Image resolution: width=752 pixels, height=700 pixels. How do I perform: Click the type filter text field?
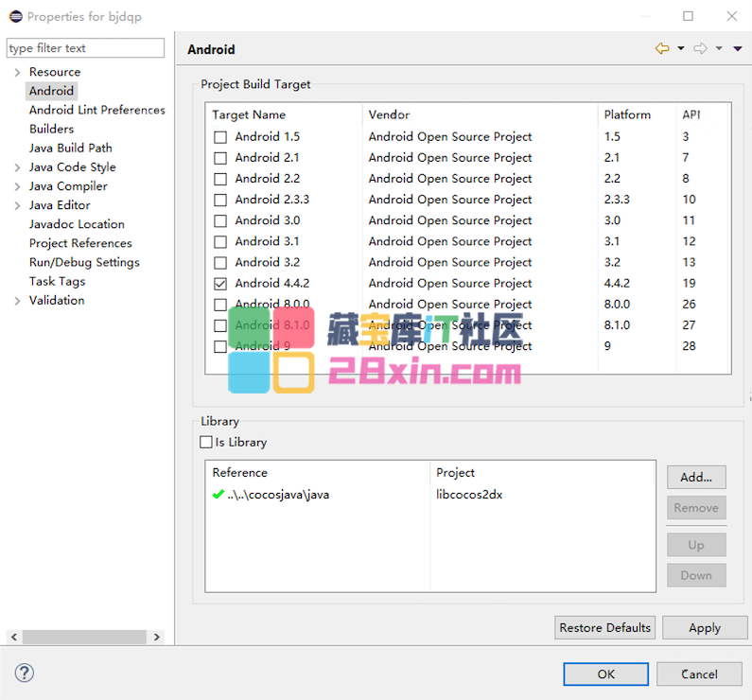[85, 48]
